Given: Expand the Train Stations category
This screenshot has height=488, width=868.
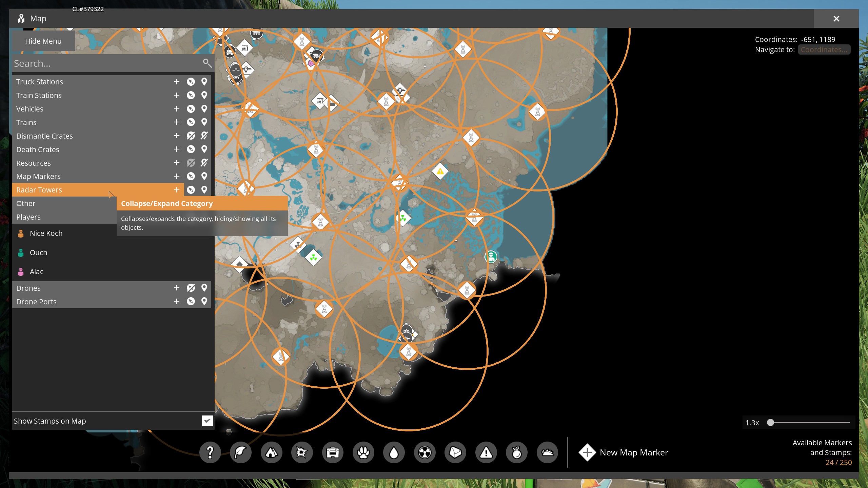Looking at the screenshot, I should click(x=176, y=95).
